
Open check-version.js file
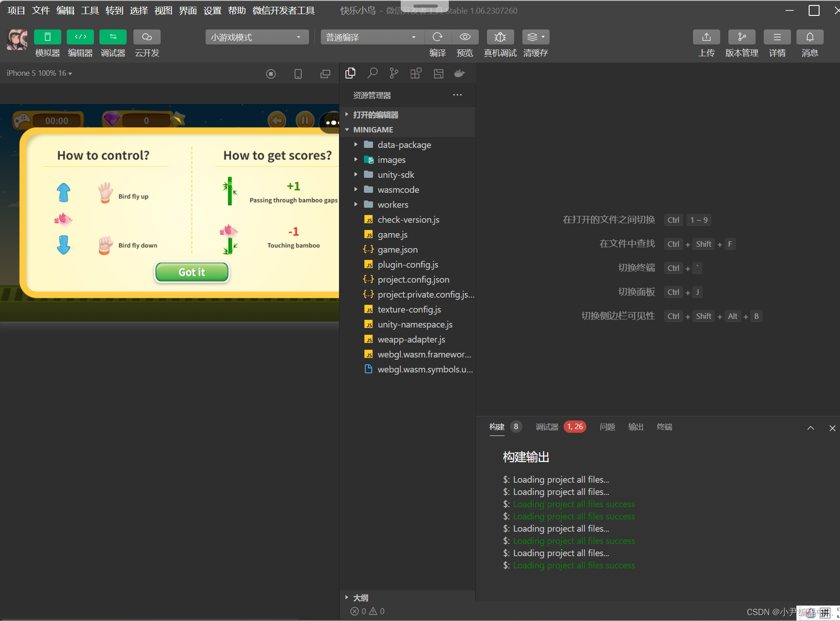[x=408, y=220]
